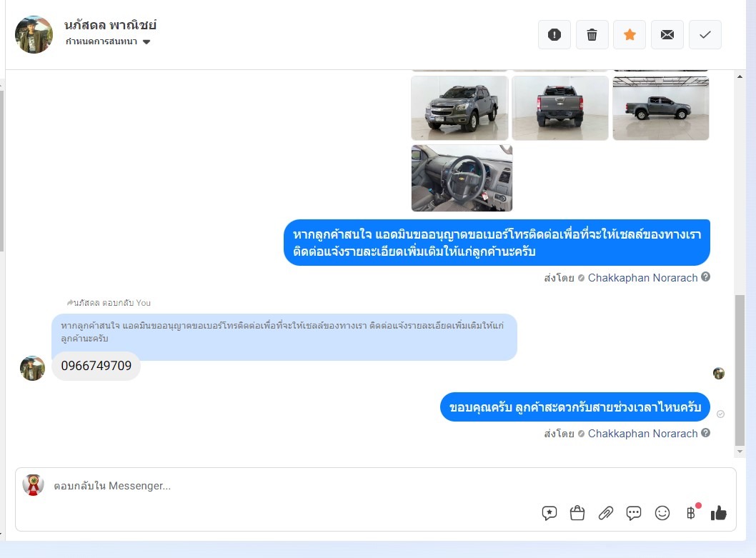This screenshot has height=558, width=756.
Task: Open the emoji smiley picker
Action: 662,513
